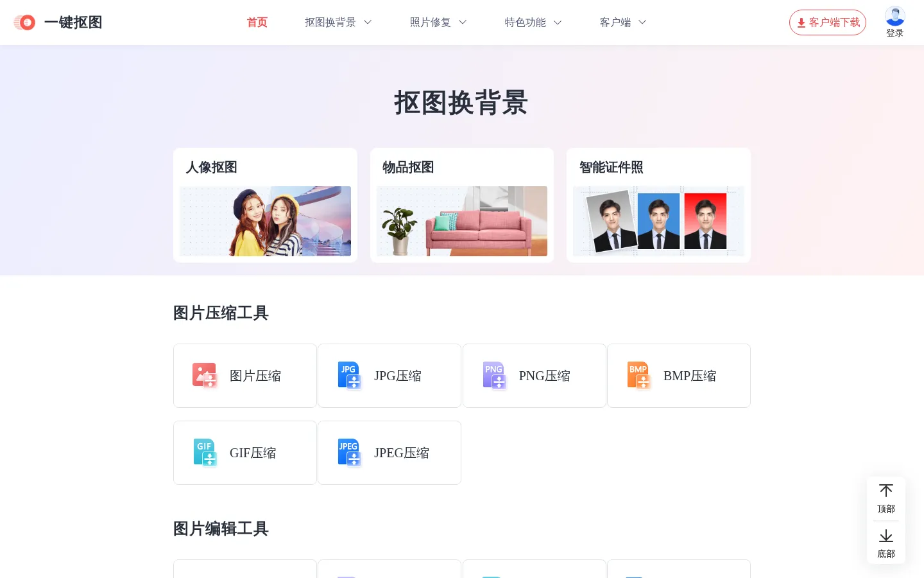Open the 物品抠图 card

pos(462,205)
